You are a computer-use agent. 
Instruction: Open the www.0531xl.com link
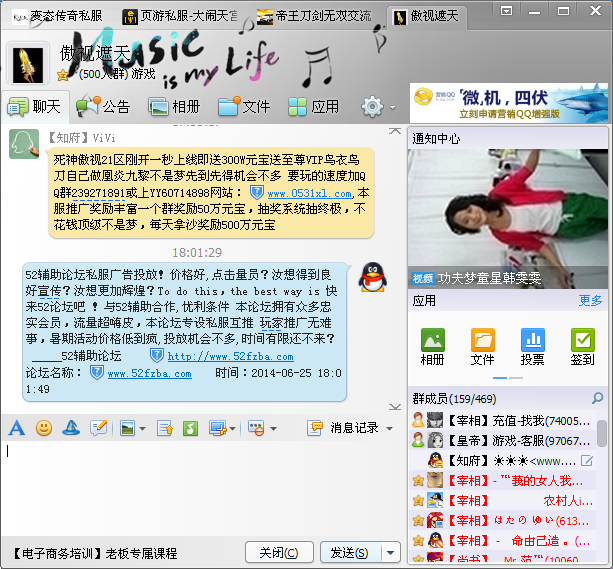(310, 193)
